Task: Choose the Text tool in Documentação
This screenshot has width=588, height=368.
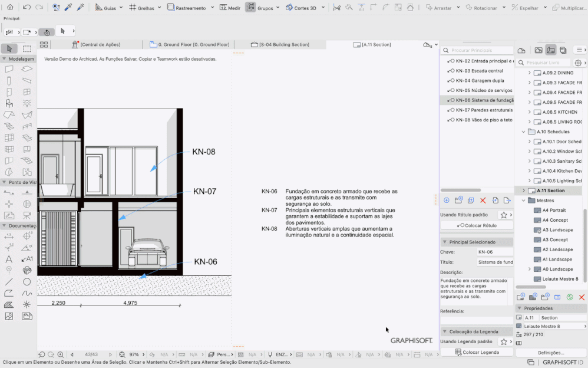Action: click(x=9, y=259)
